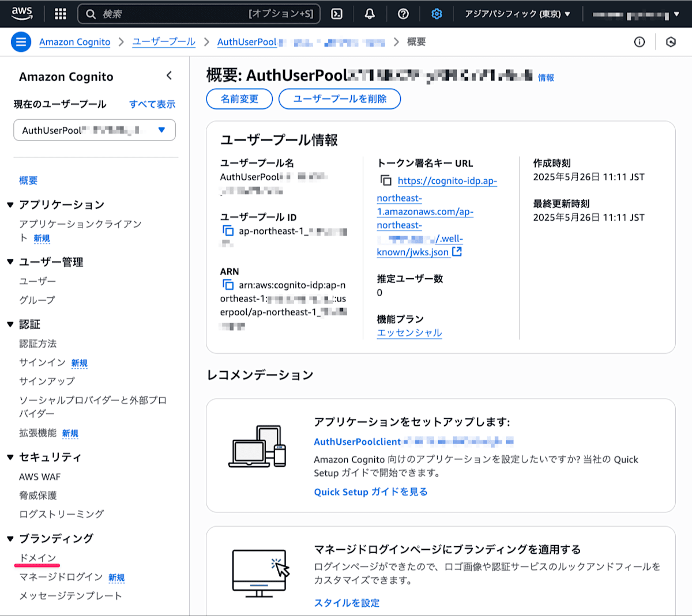This screenshot has height=616, width=692.
Task: Open the notifications bell
Action: pos(370,14)
